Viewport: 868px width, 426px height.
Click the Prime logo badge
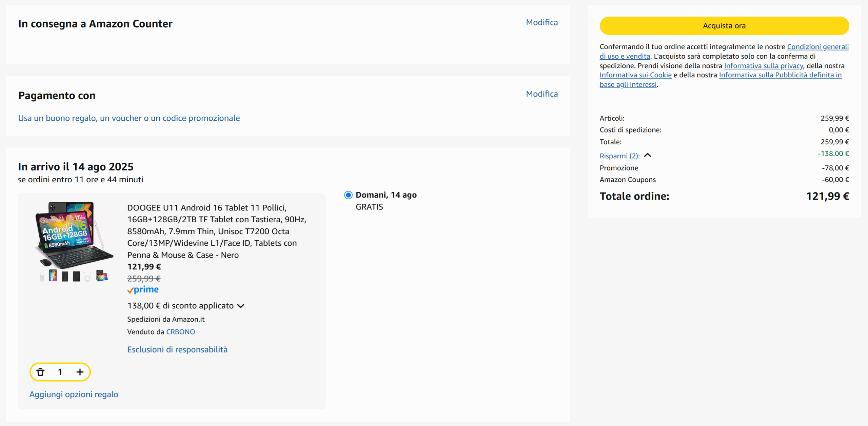[143, 290]
